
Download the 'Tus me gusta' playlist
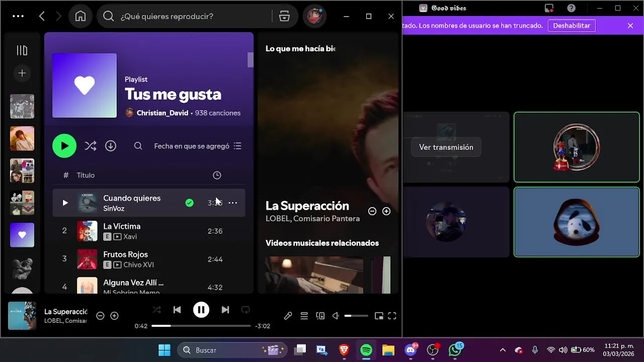(111, 146)
